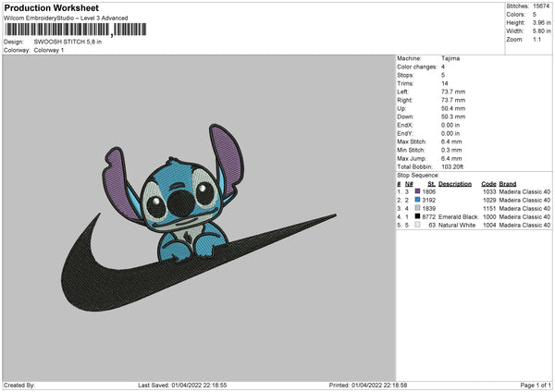Click the Natural White thread swatch

tap(417, 225)
